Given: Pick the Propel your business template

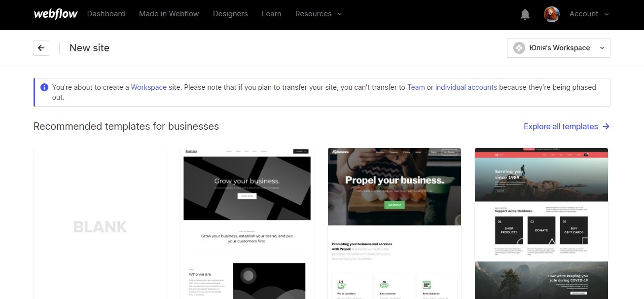Looking at the screenshot, I should coord(394,223).
